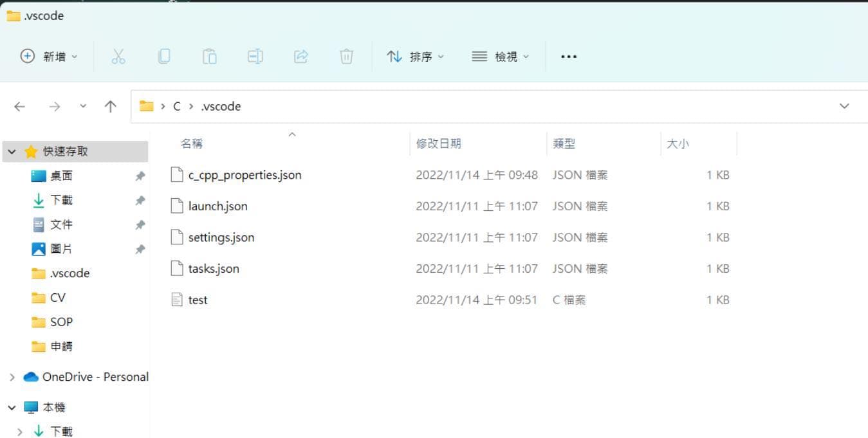Collapse the 快速存取 section
Screen dimensions: 868x438
12,151
